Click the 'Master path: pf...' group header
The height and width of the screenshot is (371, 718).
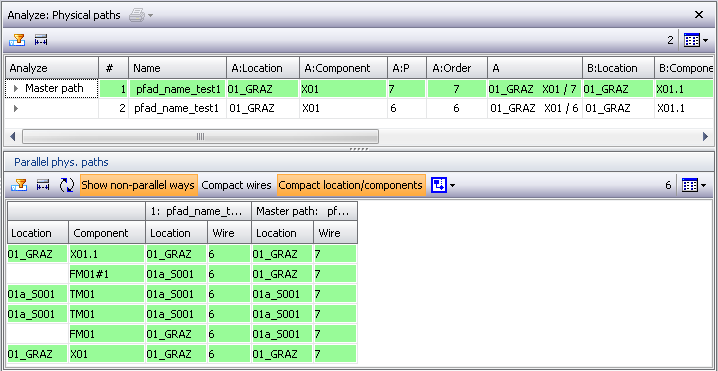coord(305,211)
